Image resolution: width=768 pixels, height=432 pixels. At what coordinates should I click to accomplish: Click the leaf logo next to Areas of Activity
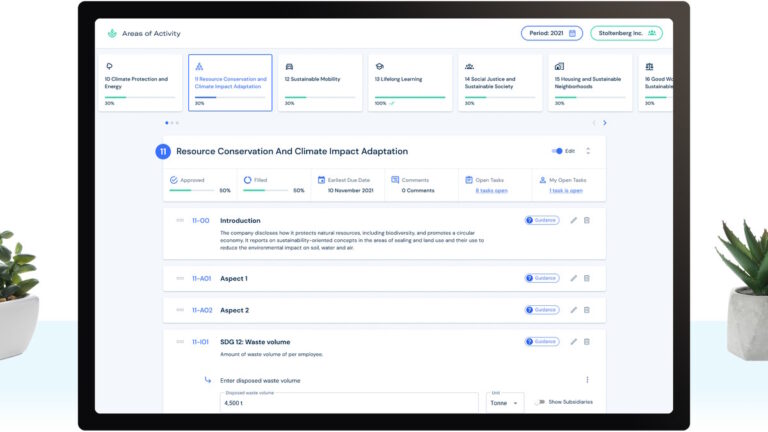tap(112, 33)
